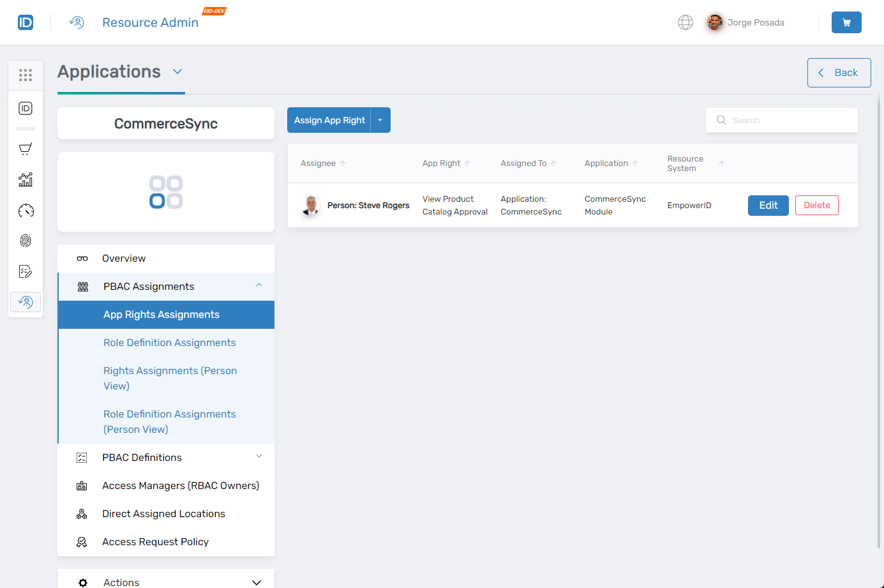Open the Assign App Right dropdown arrow
The image size is (884, 588).
(x=380, y=120)
